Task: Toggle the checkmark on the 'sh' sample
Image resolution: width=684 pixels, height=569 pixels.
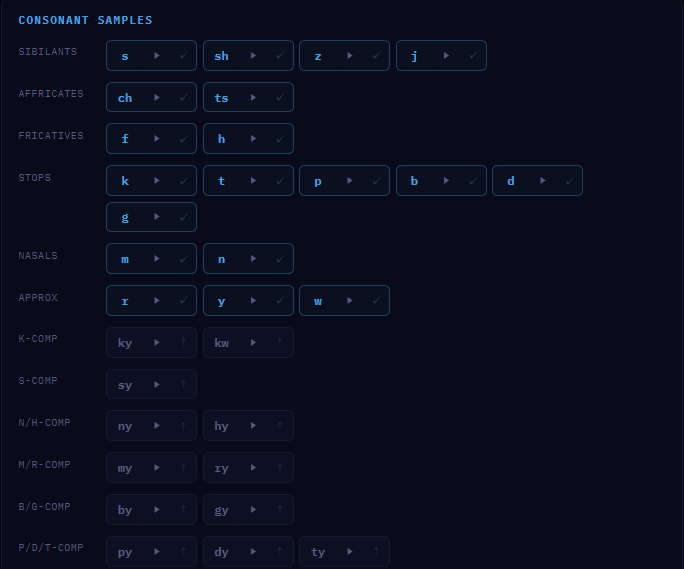Action: click(280, 55)
